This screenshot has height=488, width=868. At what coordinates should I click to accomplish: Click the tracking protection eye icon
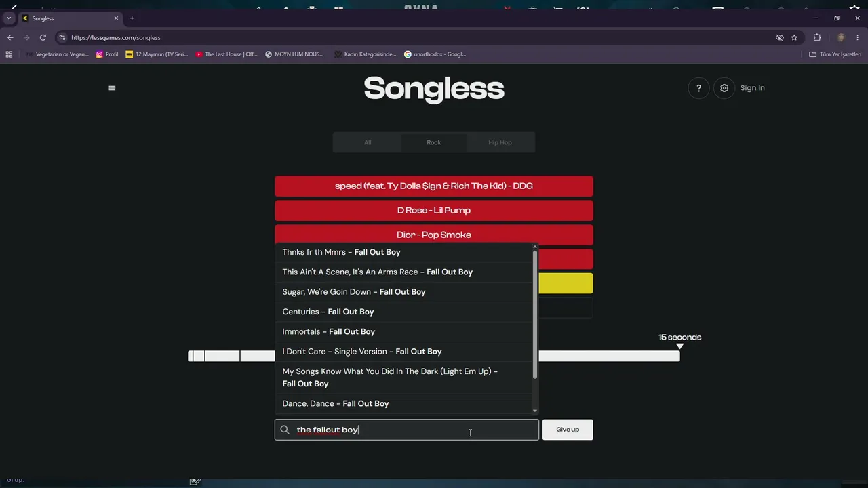coord(780,37)
